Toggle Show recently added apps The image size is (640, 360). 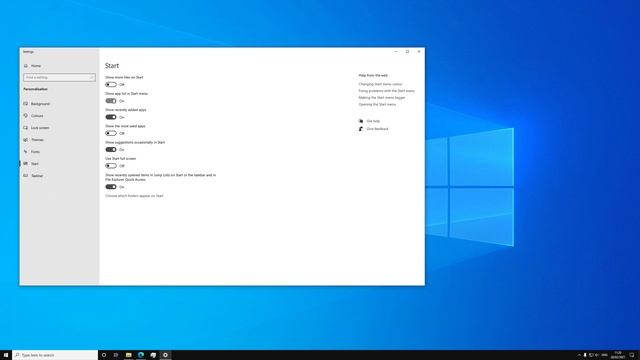tap(111, 117)
